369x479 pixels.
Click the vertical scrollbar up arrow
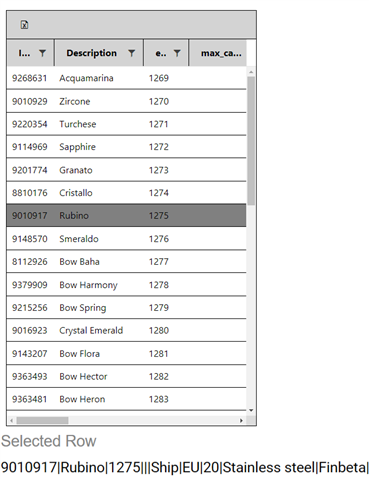pyautogui.click(x=251, y=72)
